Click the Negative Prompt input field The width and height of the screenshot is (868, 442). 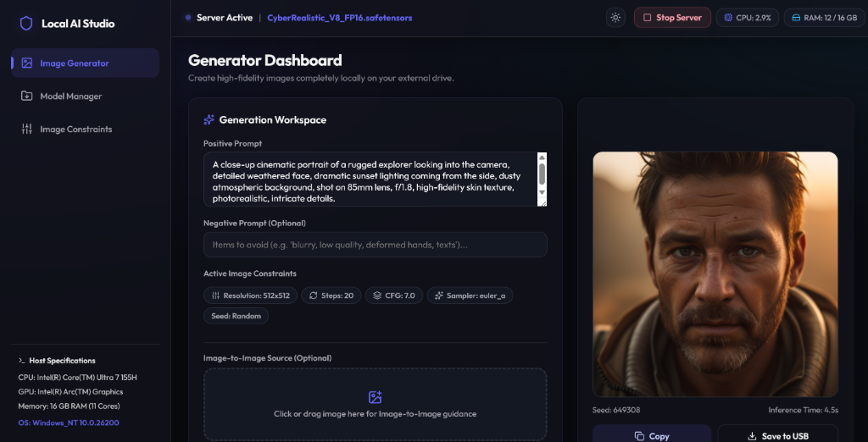pyautogui.click(x=376, y=245)
